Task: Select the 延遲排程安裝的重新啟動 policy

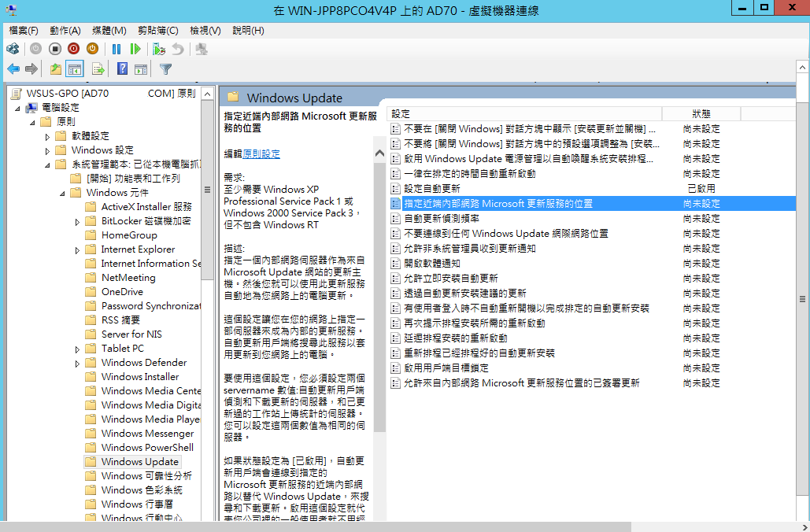Action: point(592,338)
